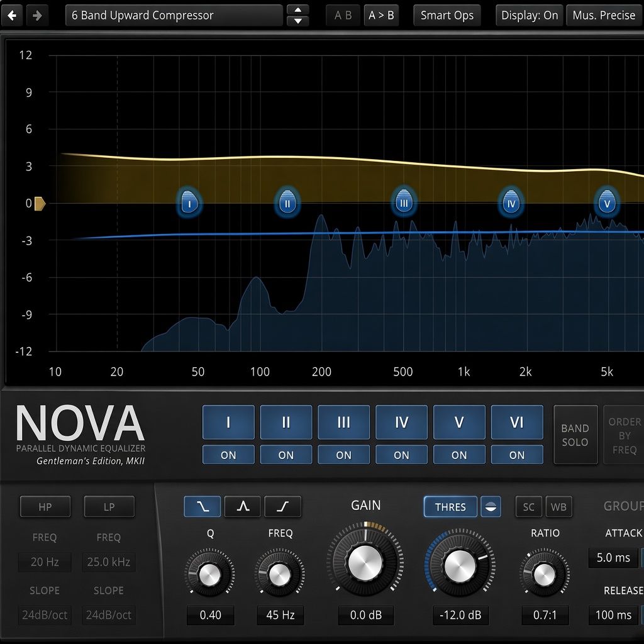Viewport: 644px width, 644px height.
Task: Click the gain value 0.0 dB field
Action: point(365,615)
